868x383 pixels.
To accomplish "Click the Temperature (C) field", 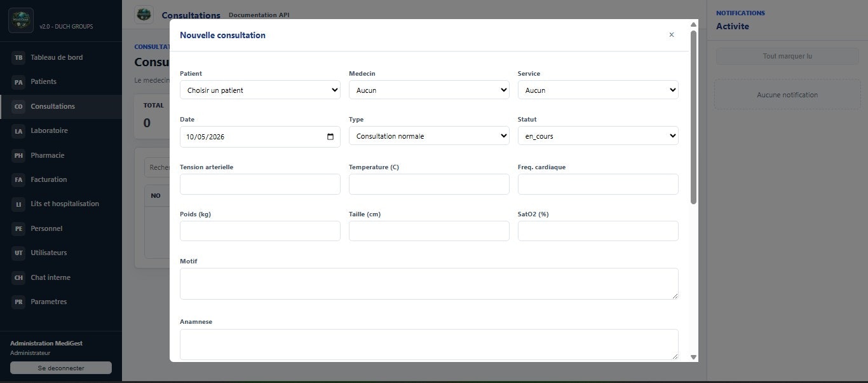I will (x=429, y=185).
